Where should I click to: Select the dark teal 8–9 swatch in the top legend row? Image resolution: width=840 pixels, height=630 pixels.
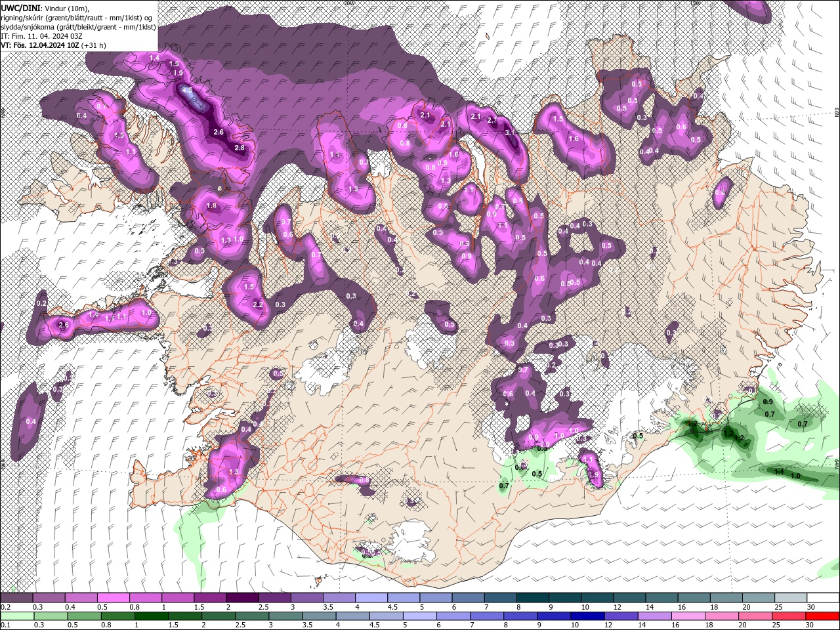533,598
